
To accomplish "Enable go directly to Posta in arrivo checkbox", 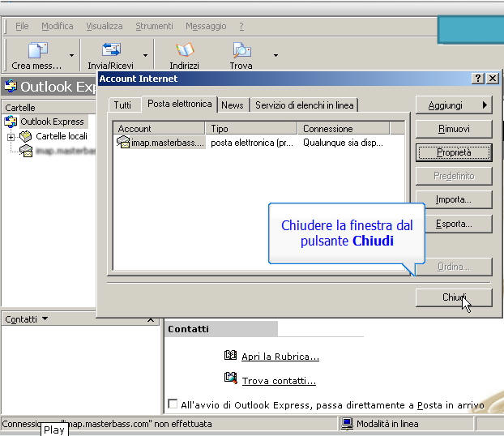I will tap(173, 404).
